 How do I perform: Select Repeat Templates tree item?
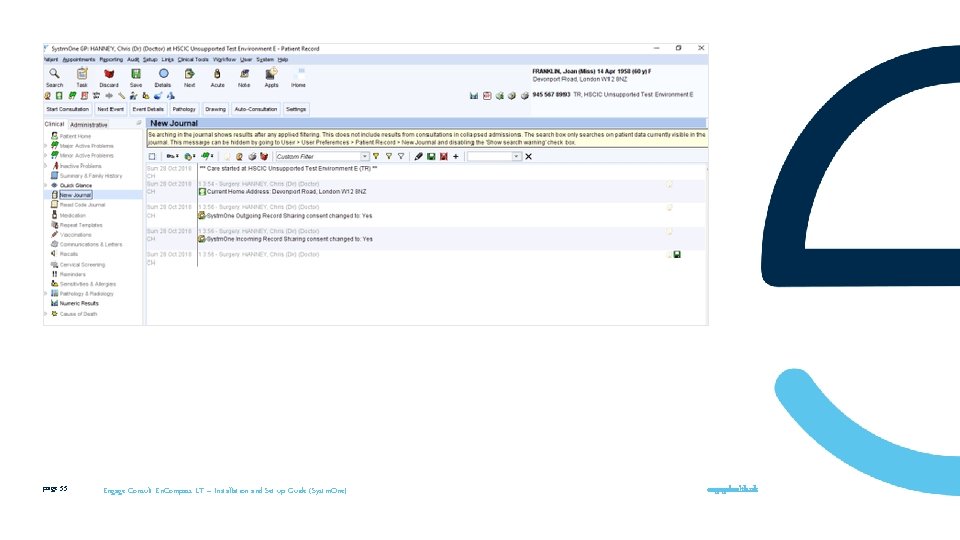pos(81,225)
